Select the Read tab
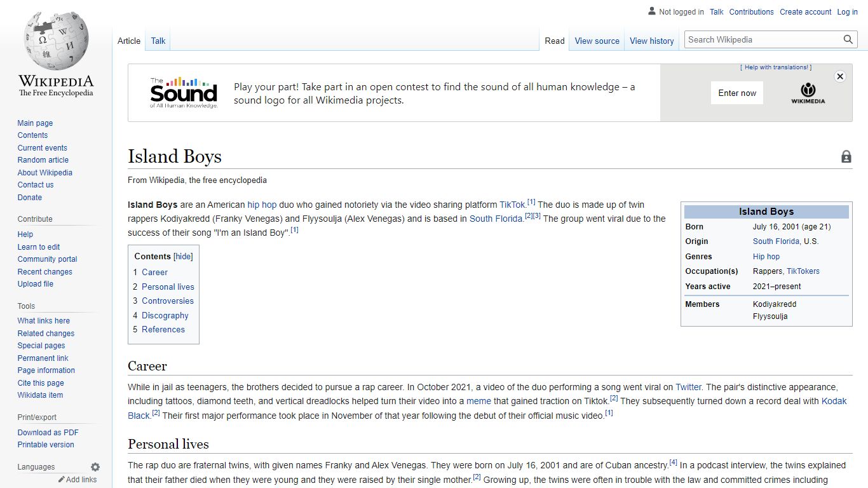Screen dimensions: 868x488 tap(555, 41)
